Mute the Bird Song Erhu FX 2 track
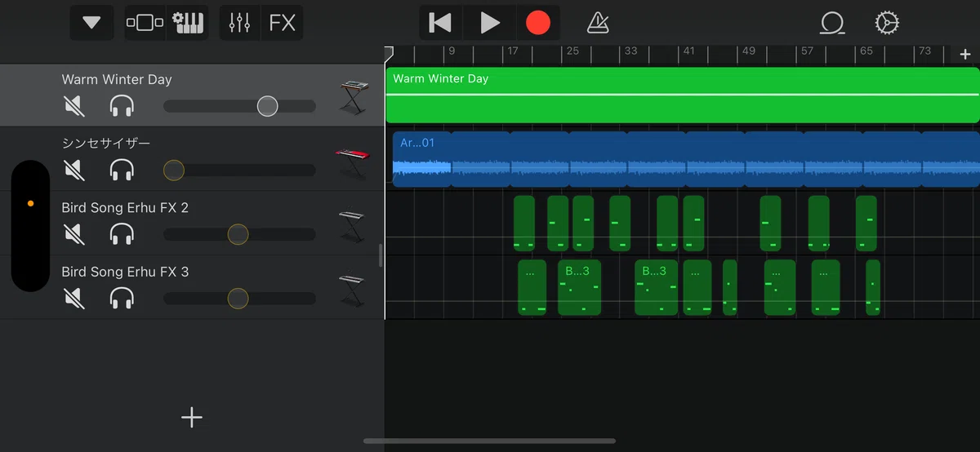Screen dimensions: 980x452 (74, 234)
